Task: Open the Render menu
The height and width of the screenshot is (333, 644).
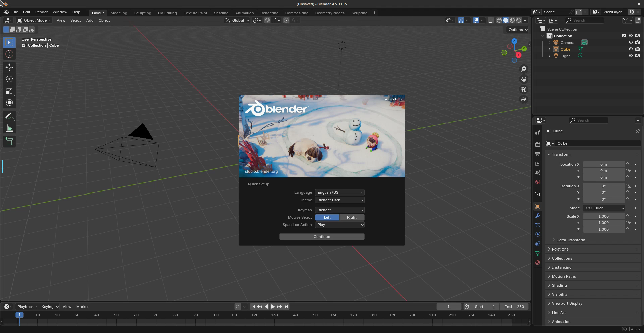Action: point(41,12)
